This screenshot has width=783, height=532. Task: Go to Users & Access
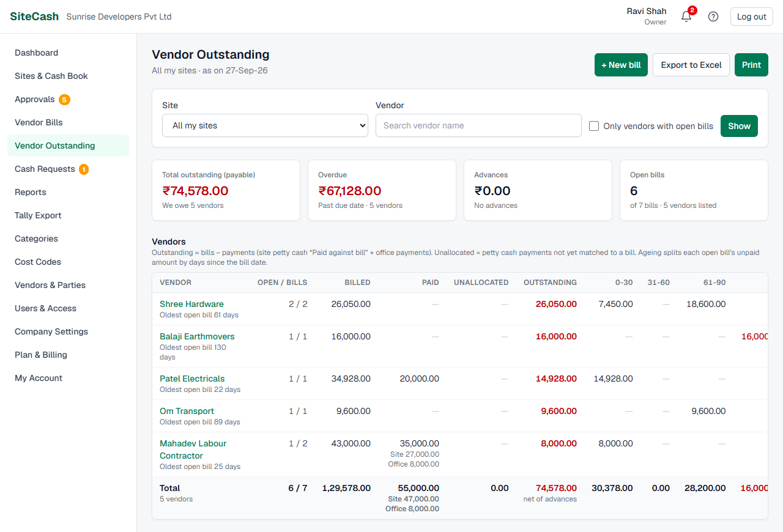[x=68, y=308]
